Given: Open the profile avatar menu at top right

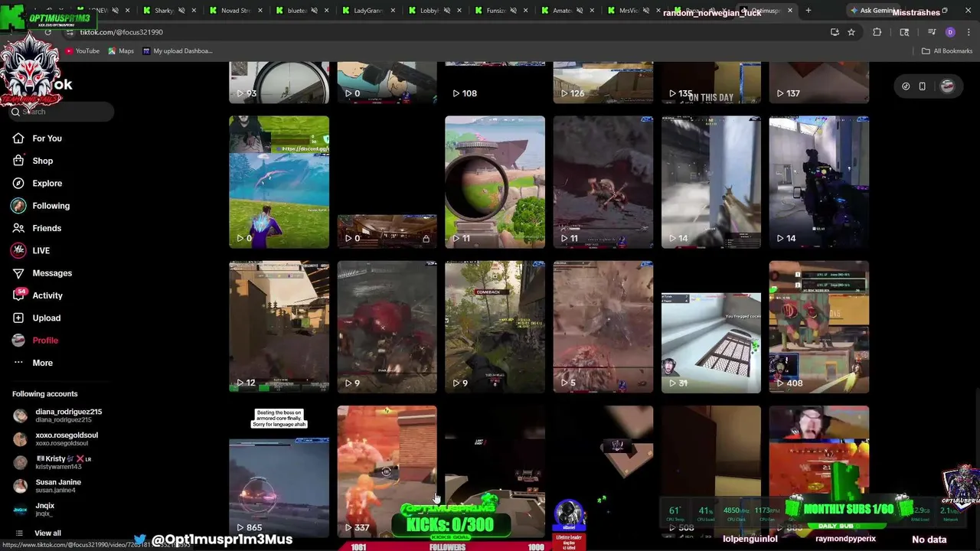Looking at the screenshot, I should [947, 86].
